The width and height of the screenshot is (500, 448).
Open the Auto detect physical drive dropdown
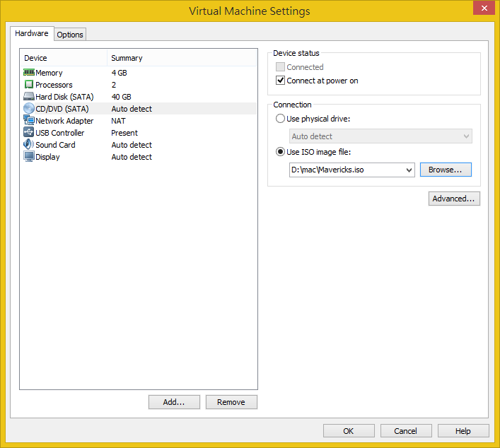click(x=380, y=136)
